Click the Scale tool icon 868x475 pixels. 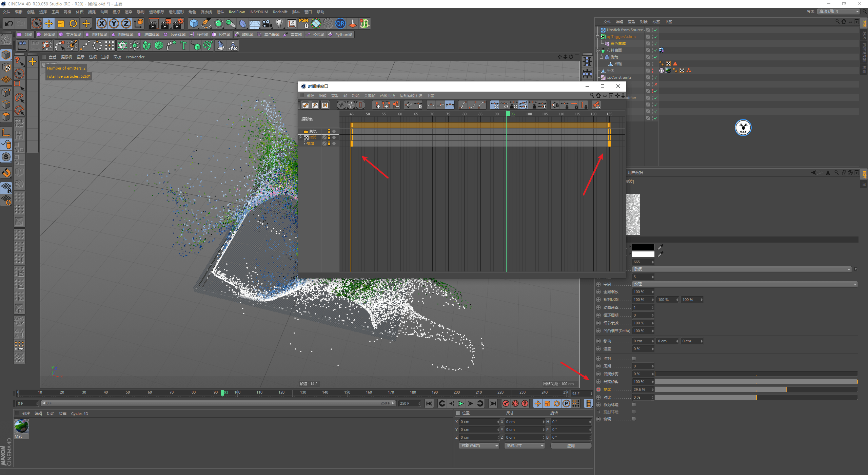pos(61,23)
